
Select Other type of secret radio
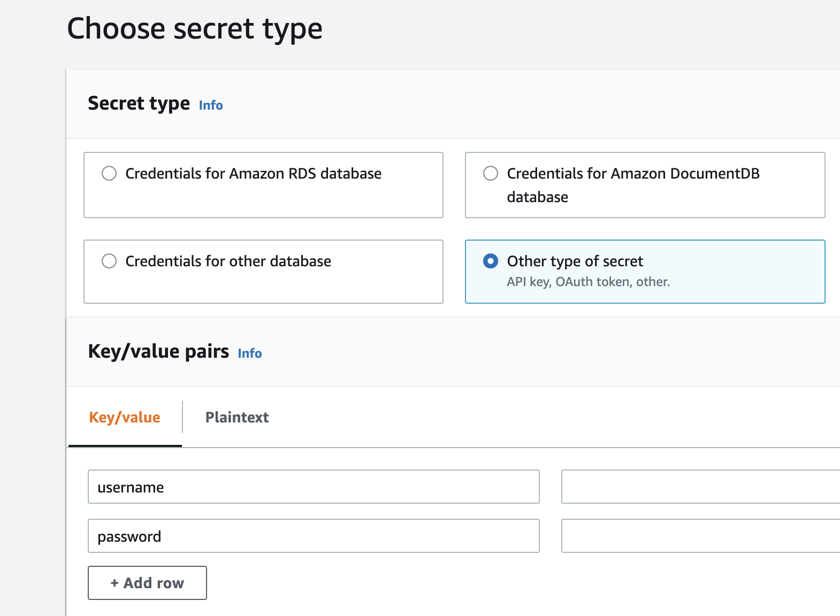coord(491,261)
